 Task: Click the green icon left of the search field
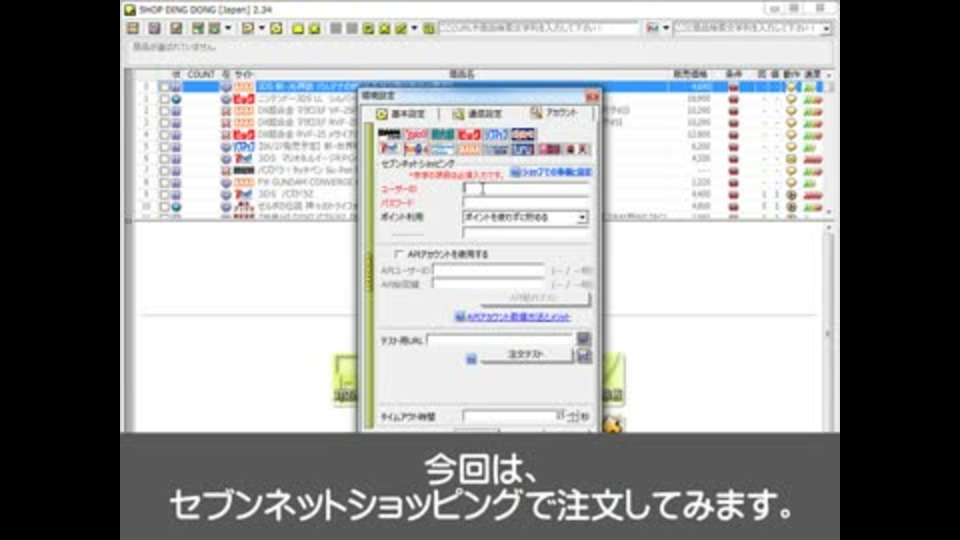coord(429,28)
